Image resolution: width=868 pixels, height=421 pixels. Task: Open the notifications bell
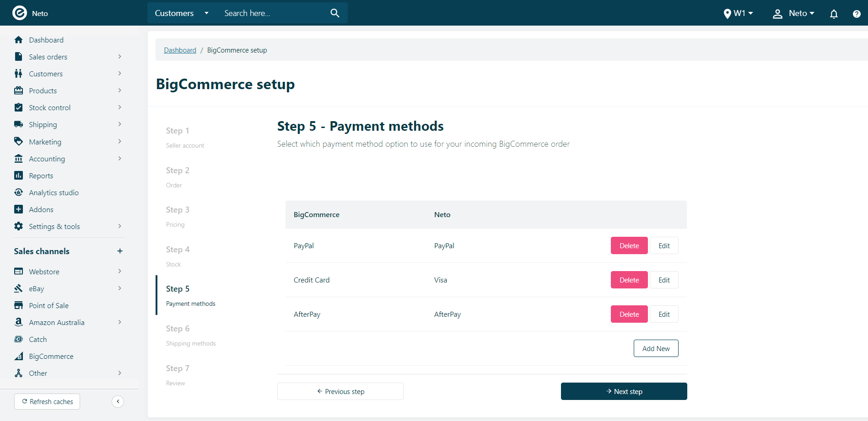click(834, 14)
